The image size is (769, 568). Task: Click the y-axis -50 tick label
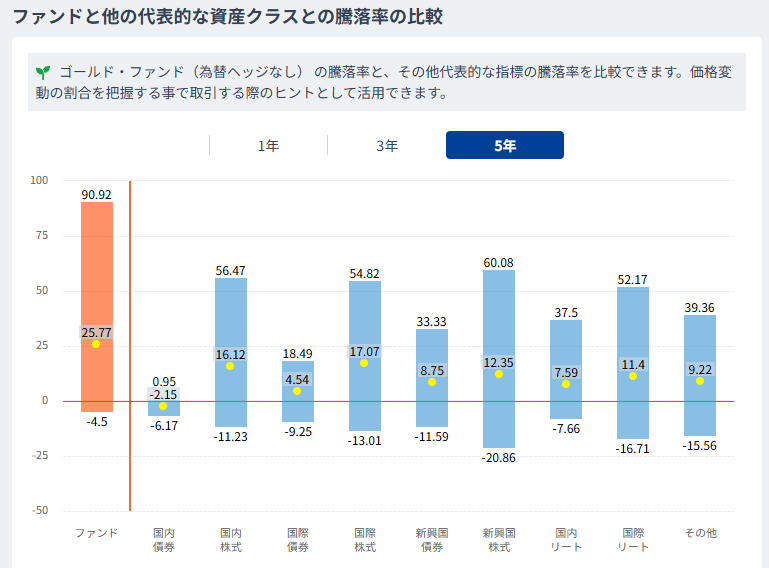[40, 510]
